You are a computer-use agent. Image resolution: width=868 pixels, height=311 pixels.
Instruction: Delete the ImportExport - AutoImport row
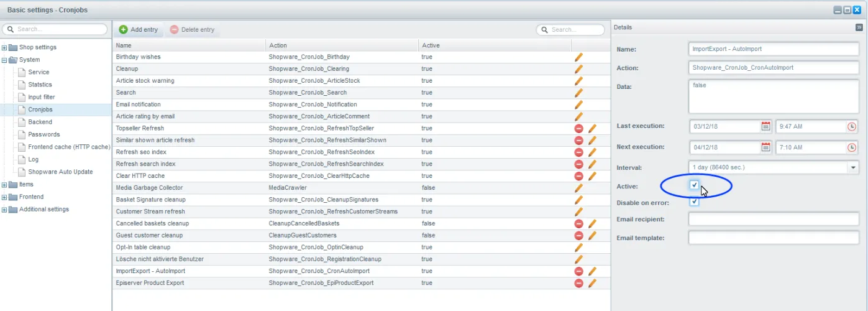coord(578,271)
